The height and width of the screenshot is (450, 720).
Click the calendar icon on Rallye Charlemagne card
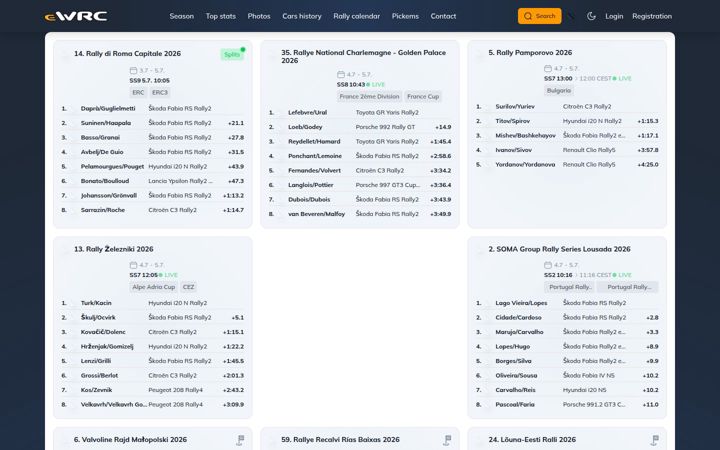pyautogui.click(x=341, y=74)
